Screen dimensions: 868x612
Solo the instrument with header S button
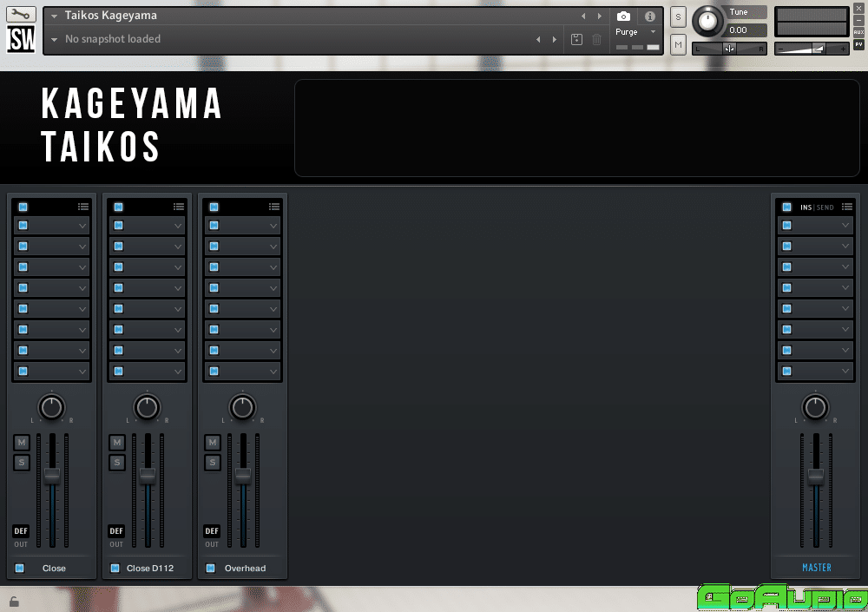click(678, 17)
